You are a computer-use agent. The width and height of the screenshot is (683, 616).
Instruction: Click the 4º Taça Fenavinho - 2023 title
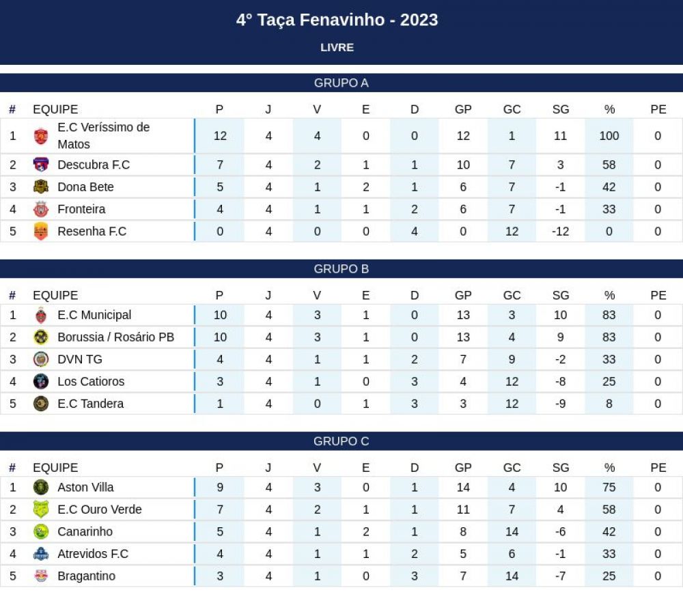(x=337, y=20)
